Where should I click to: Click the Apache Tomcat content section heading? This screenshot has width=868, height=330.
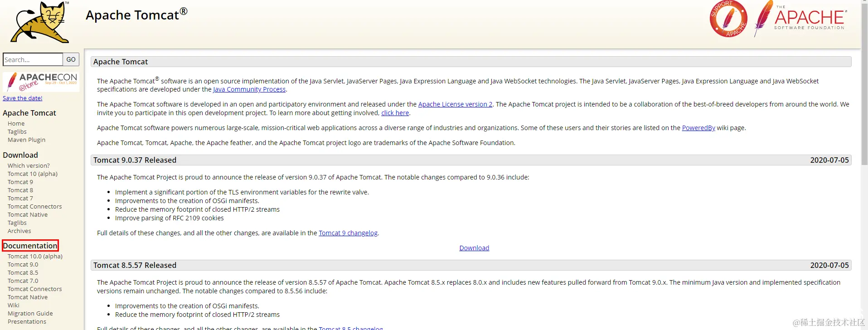(x=121, y=62)
